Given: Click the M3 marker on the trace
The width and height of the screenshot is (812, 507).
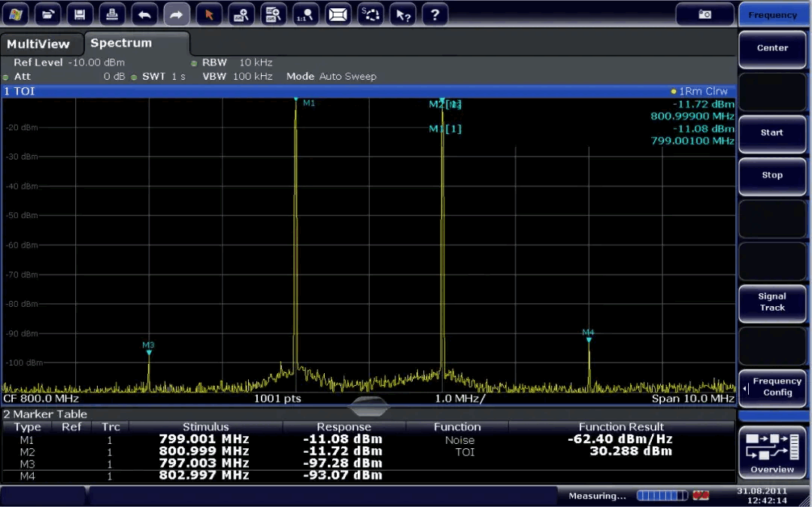Looking at the screenshot, I should (149, 352).
